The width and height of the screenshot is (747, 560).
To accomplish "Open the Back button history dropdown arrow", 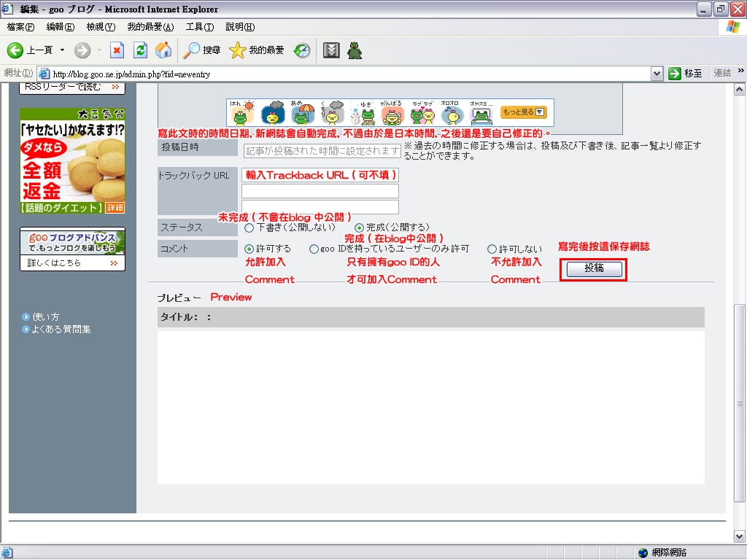I will point(62,50).
